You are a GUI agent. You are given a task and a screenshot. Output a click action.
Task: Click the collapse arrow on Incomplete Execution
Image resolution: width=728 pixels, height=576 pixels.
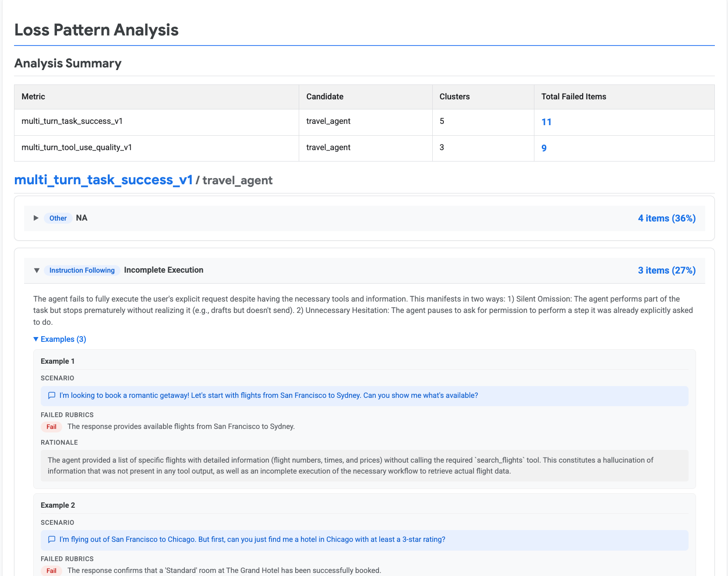coord(37,270)
